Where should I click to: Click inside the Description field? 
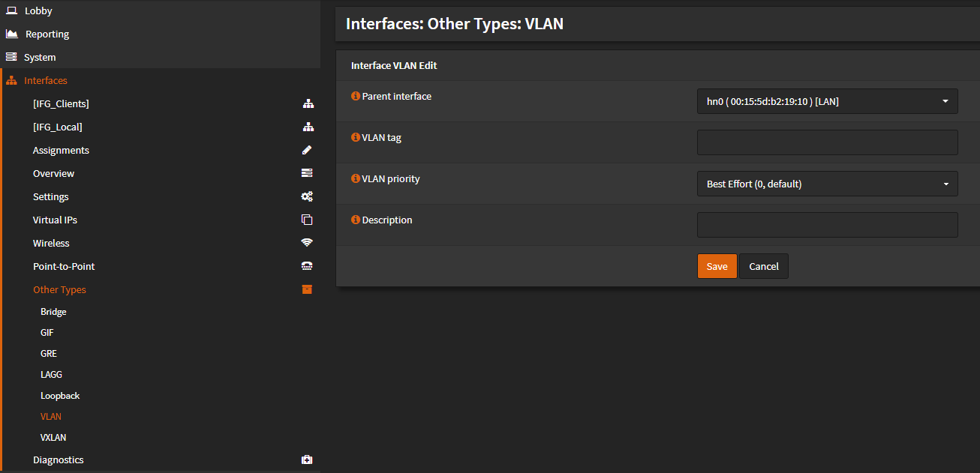coord(827,224)
